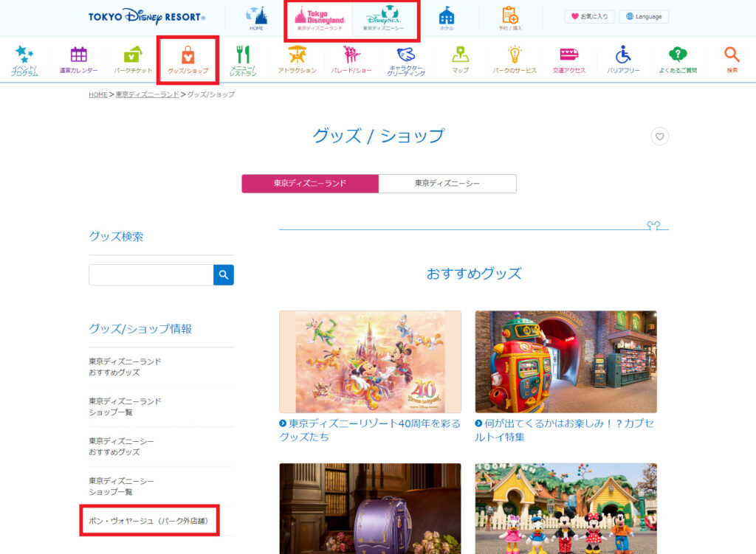Click the 検索 magnifier icon in navigation
Image resolution: width=756 pixels, height=554 pixels.
[x=732, y=60]
